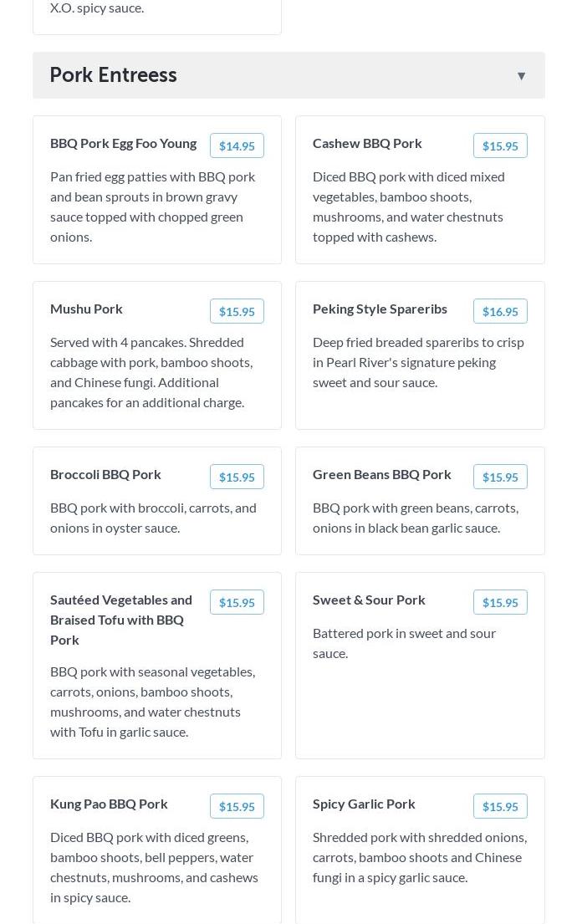The image size is (577, 924).
Task: Click the Pork Entreess section header
Action: coord(113,75)
